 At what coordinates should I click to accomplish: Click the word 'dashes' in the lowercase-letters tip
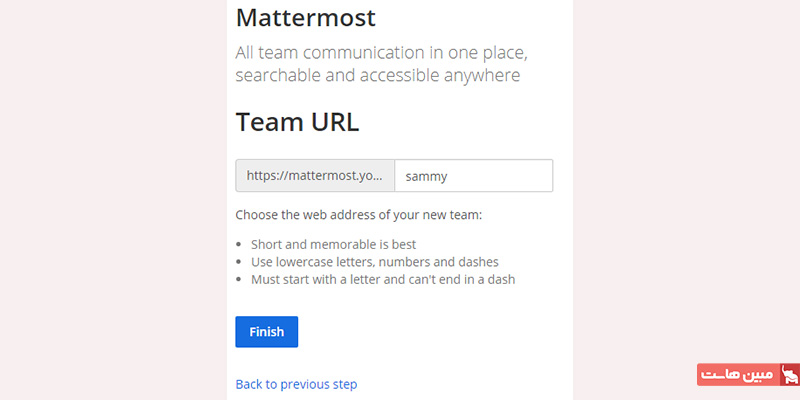click(479, 262)
